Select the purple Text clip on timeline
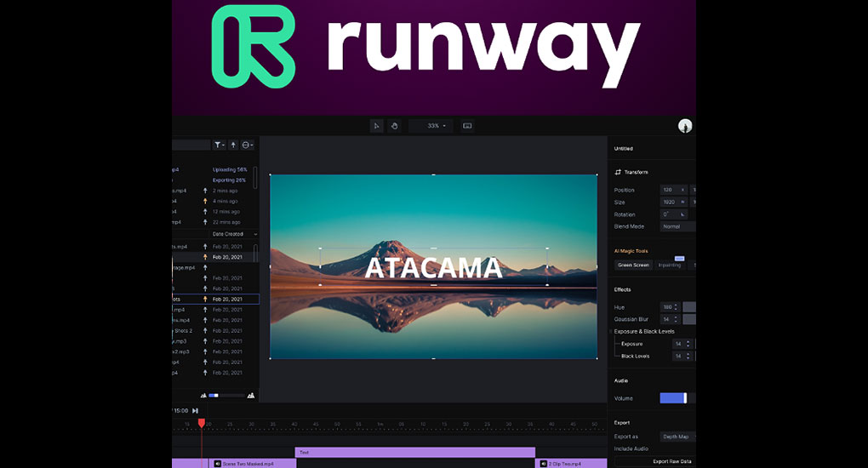868x468 pixels. [414, 453]
